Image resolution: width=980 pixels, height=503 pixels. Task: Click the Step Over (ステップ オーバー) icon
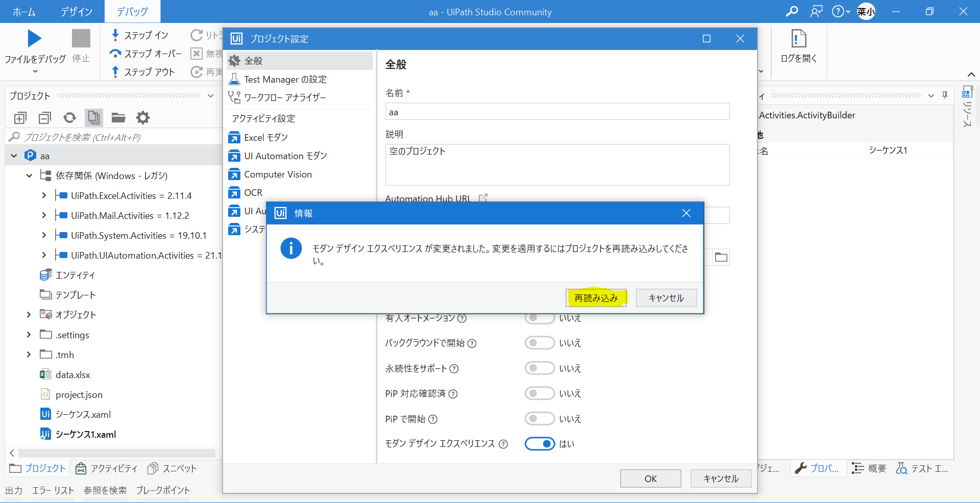click(x=115, y=54)
